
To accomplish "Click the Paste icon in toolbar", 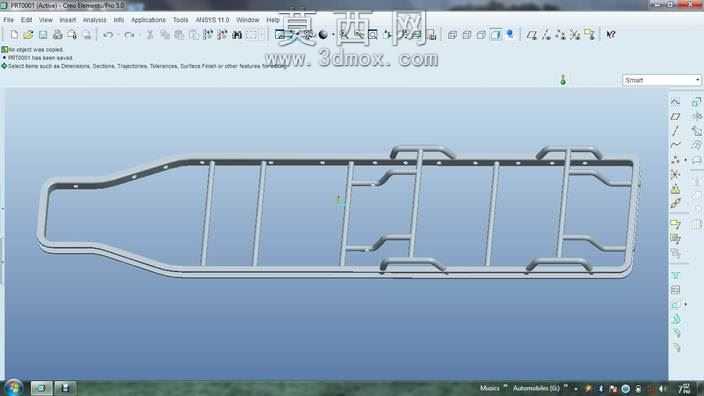I will (x=179, y=35).
